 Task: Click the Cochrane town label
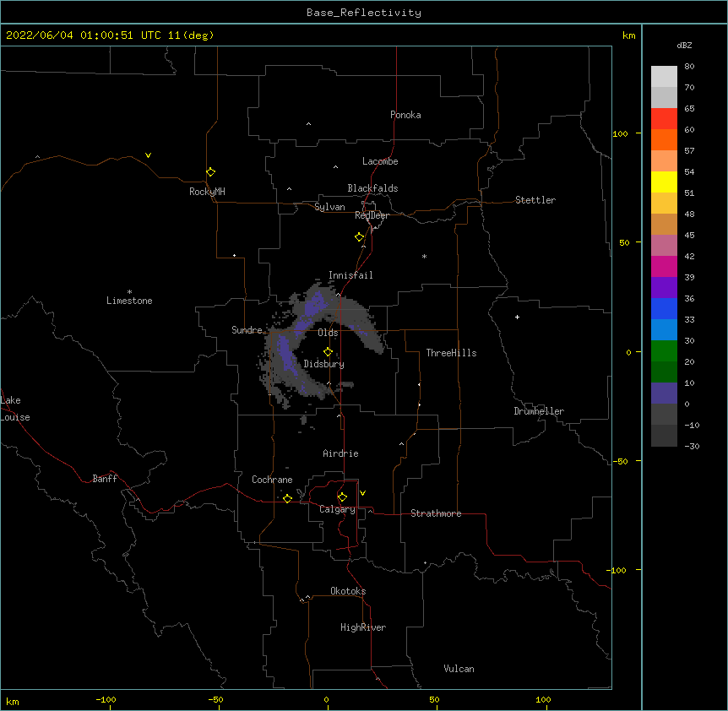click(272, 480)
